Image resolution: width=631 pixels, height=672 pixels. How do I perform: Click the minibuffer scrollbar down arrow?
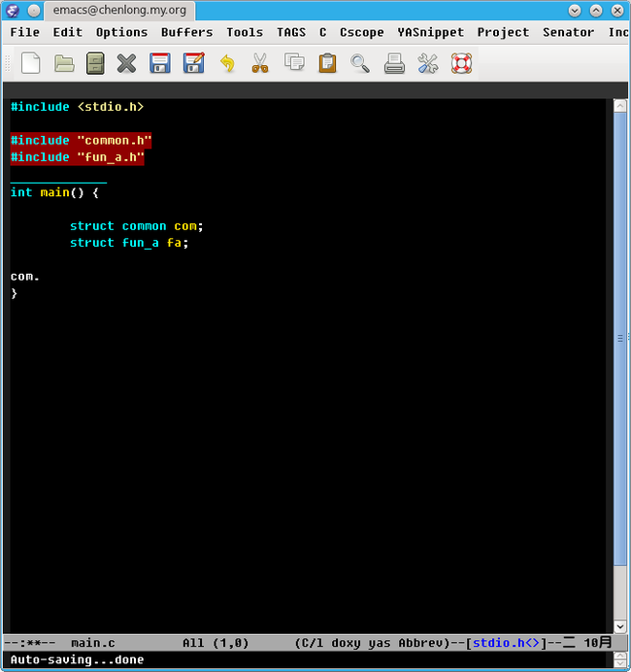620,664
